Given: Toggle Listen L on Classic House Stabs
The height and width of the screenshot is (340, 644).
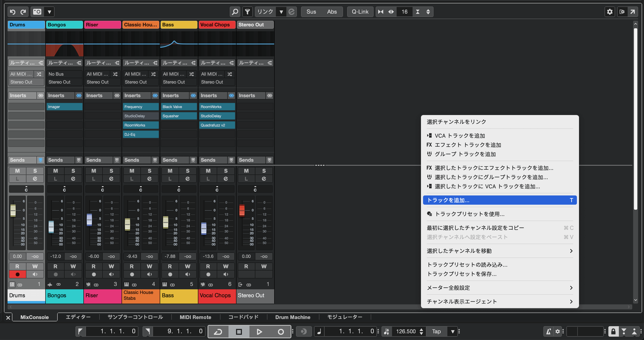Looking at the screenshot, I should [x=132, y=179].
